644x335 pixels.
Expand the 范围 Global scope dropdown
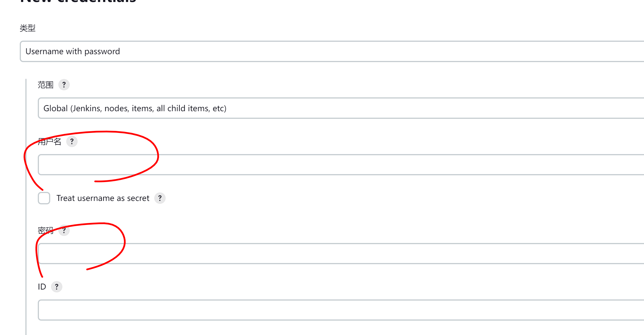tap(341, 108)
